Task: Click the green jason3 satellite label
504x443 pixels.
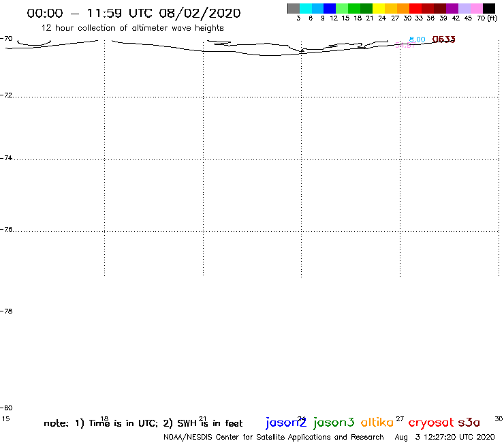Action: click(x=334, y=423)
